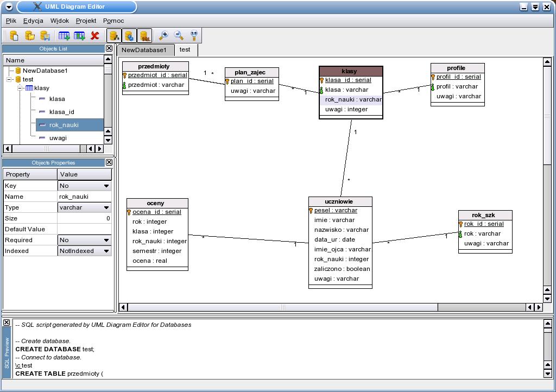556x392 pixels.
Task: Reset zoom with the 1:1 icon
Action: coord(194,36)
